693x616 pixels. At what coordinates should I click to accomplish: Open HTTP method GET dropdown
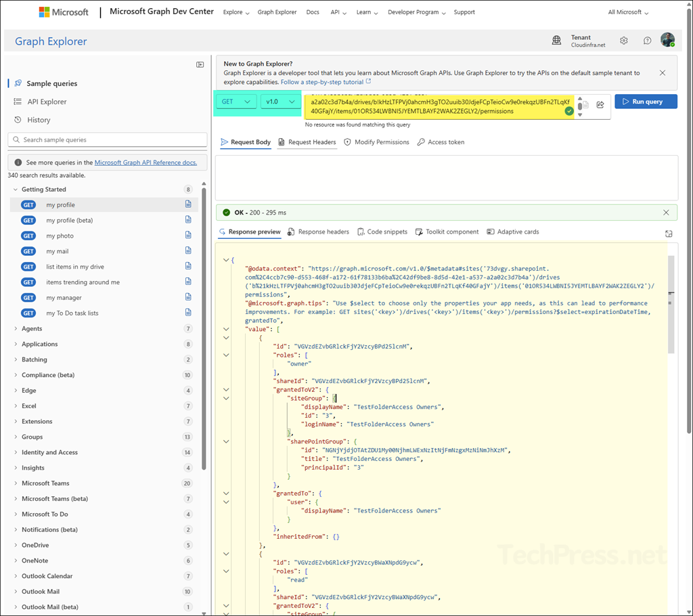(236, 102)
